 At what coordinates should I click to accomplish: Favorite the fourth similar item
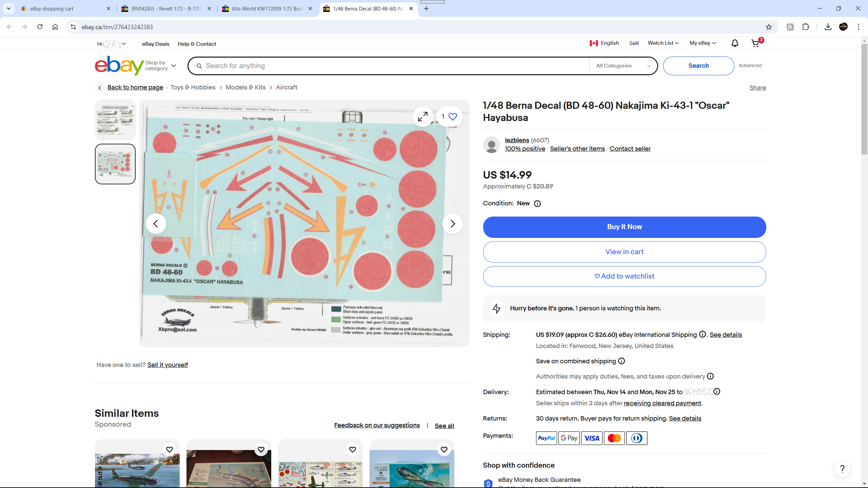[x=444, y=449]
